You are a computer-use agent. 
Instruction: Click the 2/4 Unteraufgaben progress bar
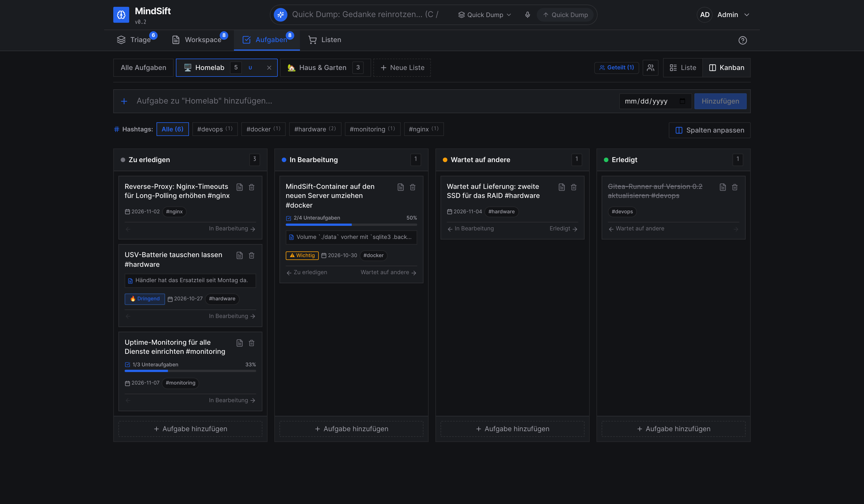351,225
